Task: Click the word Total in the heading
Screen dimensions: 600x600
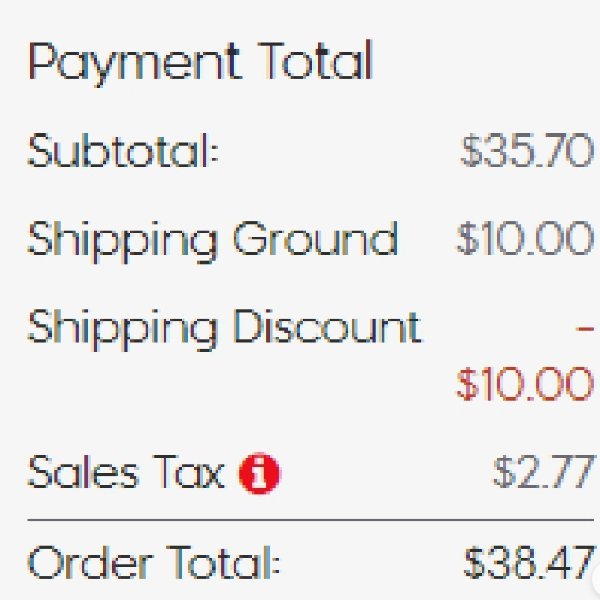Action: click(x=315, y=60)
